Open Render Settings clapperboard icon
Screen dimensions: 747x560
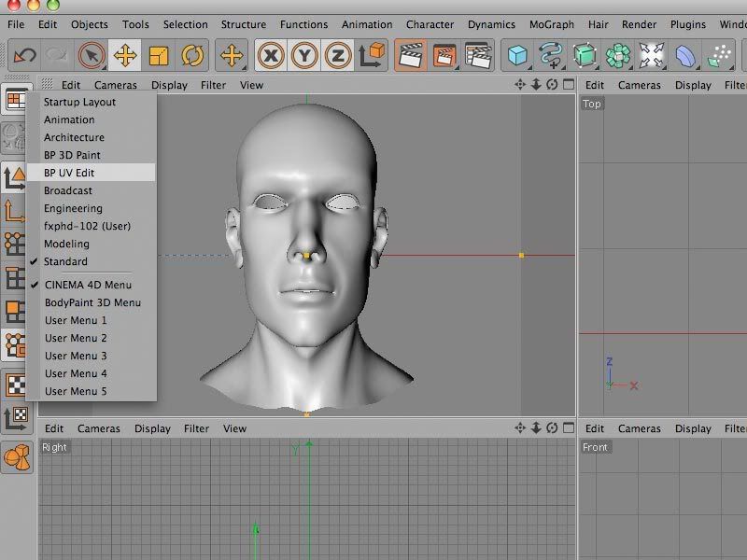478,56
